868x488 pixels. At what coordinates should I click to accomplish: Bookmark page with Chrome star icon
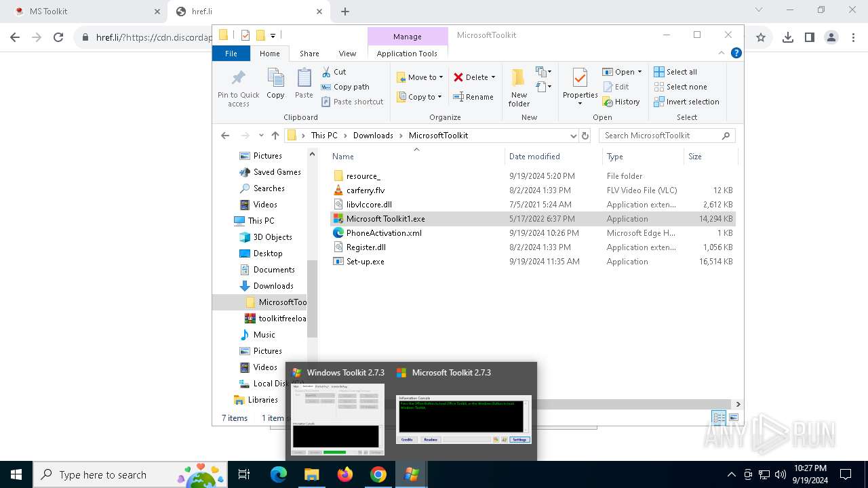tap(761, 37)
